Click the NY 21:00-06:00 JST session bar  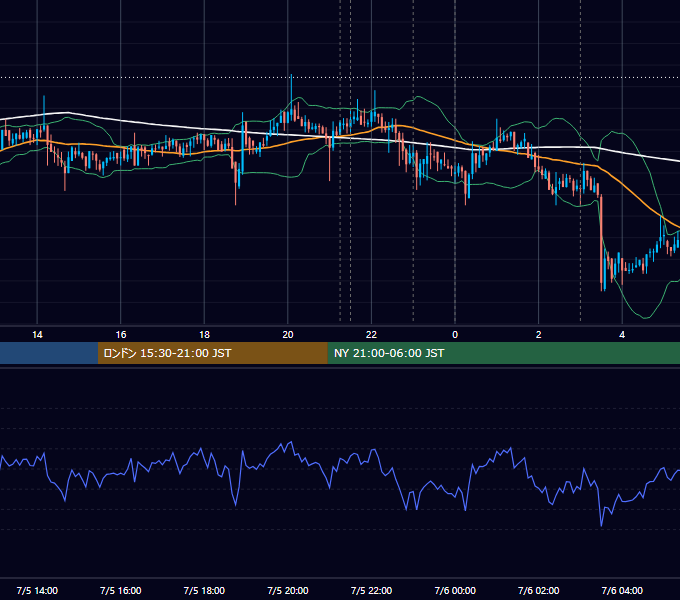[503, 353]
